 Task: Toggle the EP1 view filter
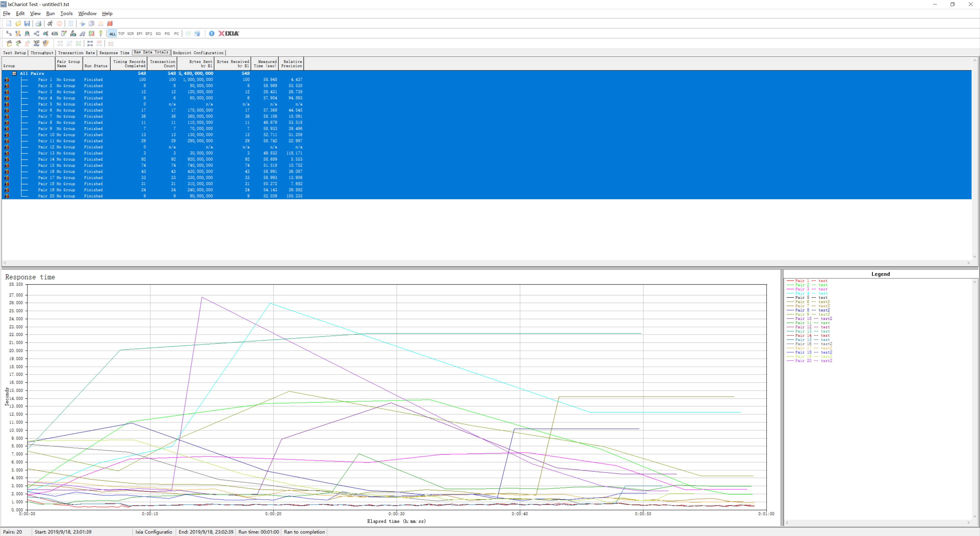140,33
